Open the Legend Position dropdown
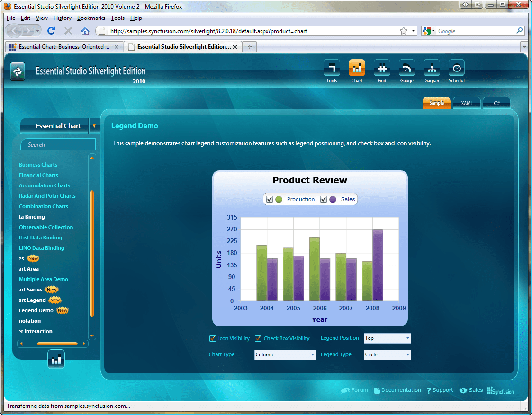532x415 pixels. (x=387, y=338)
